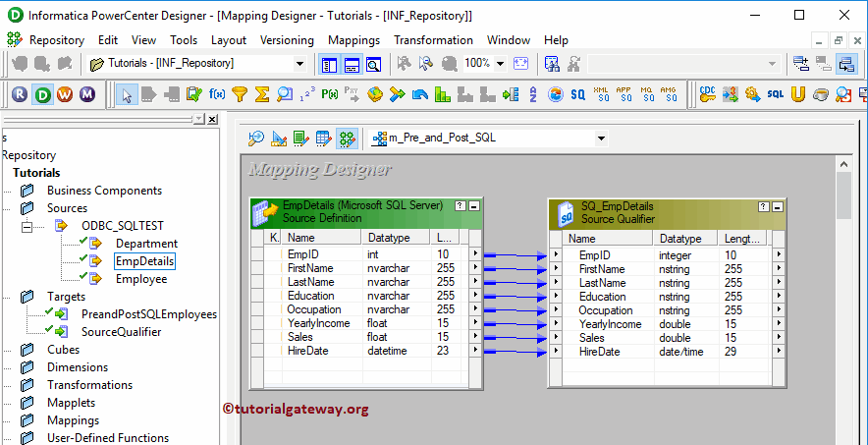This screenshot has height=445, width=868.
Task: Choose the Source Qualifier SQ icon
Action: (x=578, y=94)
